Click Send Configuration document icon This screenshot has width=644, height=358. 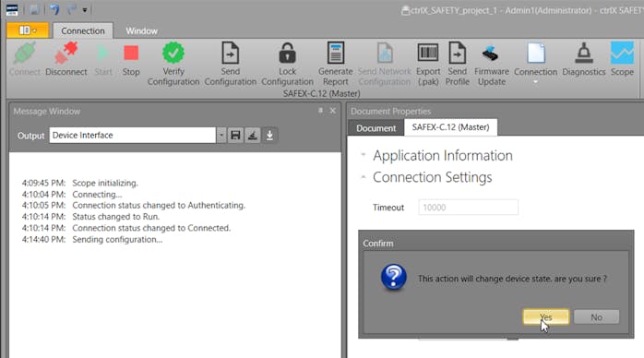[x=230, y=53]
